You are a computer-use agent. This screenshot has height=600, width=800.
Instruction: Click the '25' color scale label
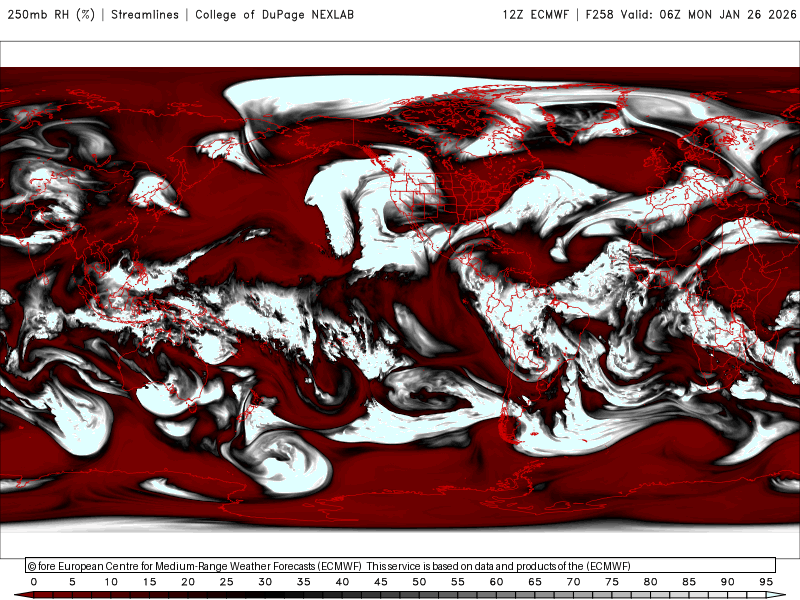(227, 582)
